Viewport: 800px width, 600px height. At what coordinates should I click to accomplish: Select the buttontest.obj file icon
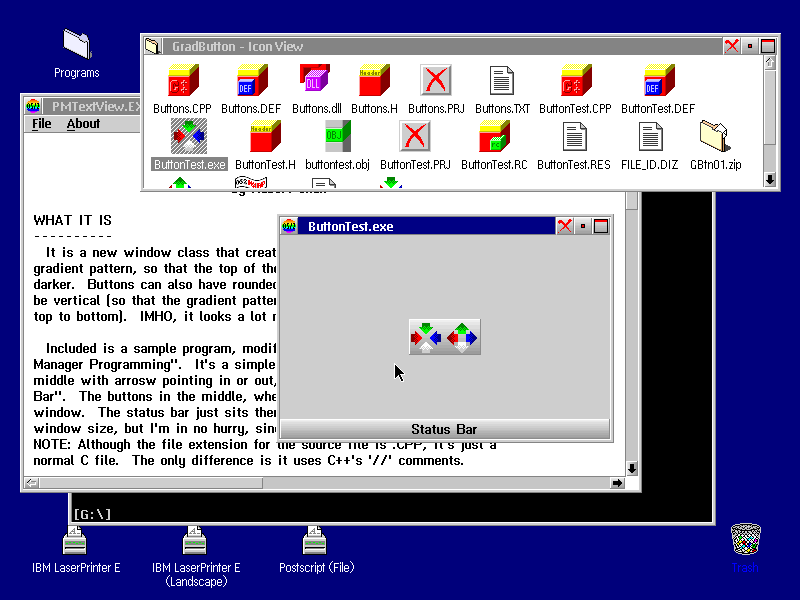coord(336,137)
